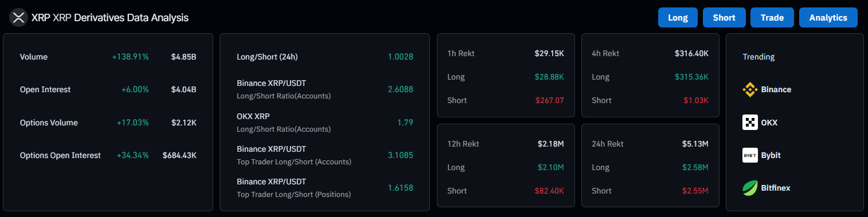Open the Bitfinex trending link text
868x217 pixels.
[776, 188]
